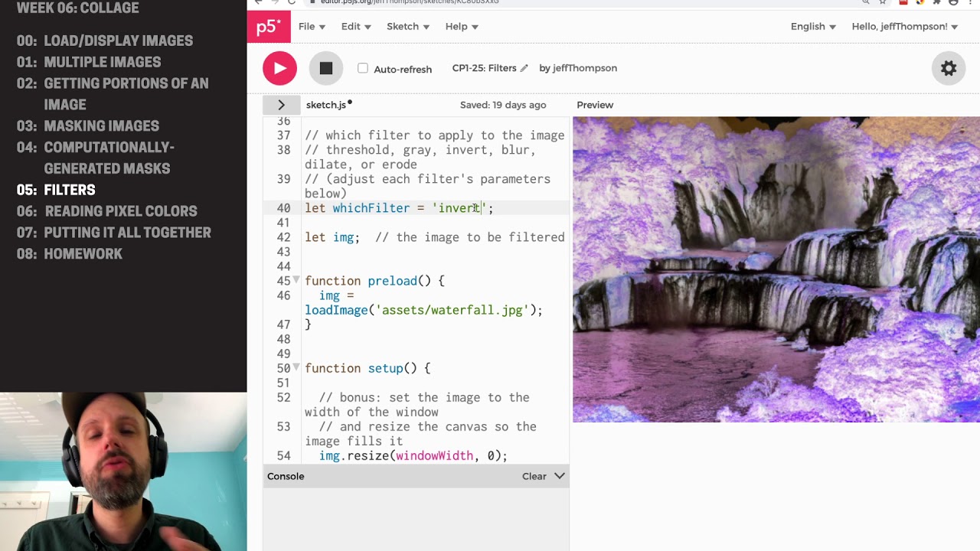Click the slide item '03: MASKING IMAGES'
The image size is (980, 551).
(88, 126)
